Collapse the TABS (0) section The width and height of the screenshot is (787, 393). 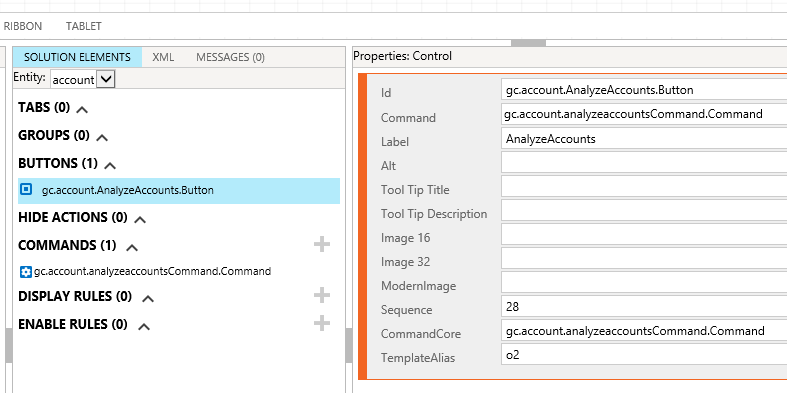coord(82,109)
